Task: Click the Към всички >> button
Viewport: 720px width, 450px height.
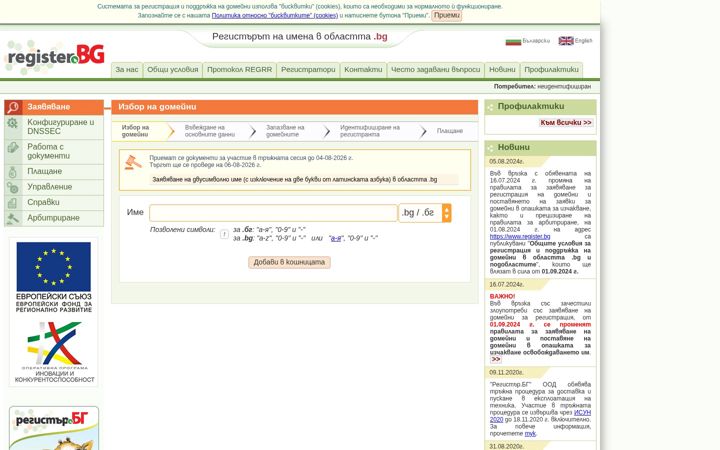Action: click(x=566, y=123)
